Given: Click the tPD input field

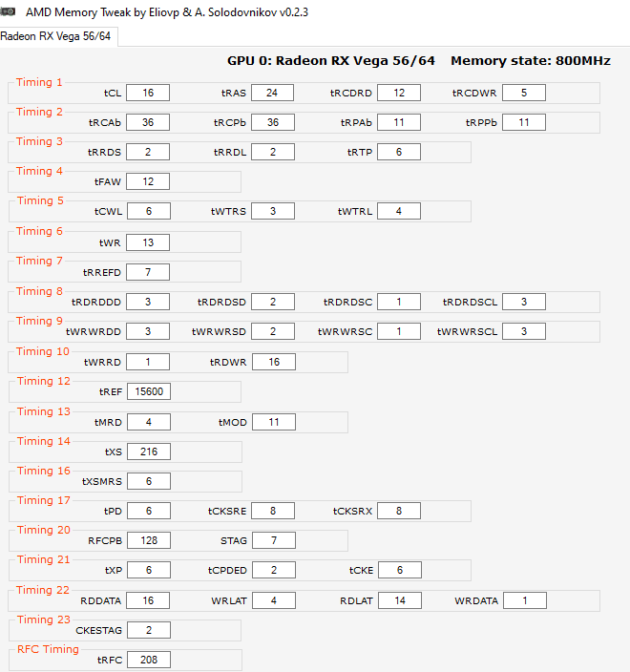Looking at the screenshot, I should (x=149, y=511).
